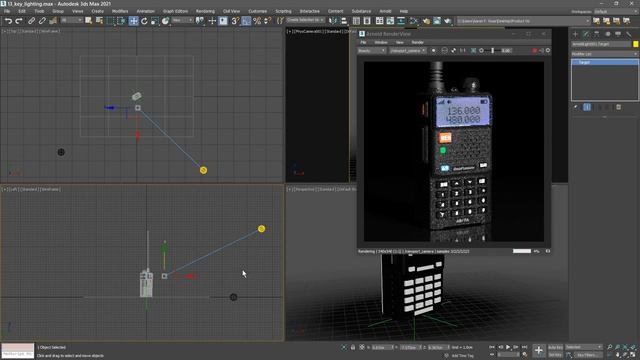Open Arnold menu
Viewport: 640px width, 360px height.
click(x=385, y=11)
